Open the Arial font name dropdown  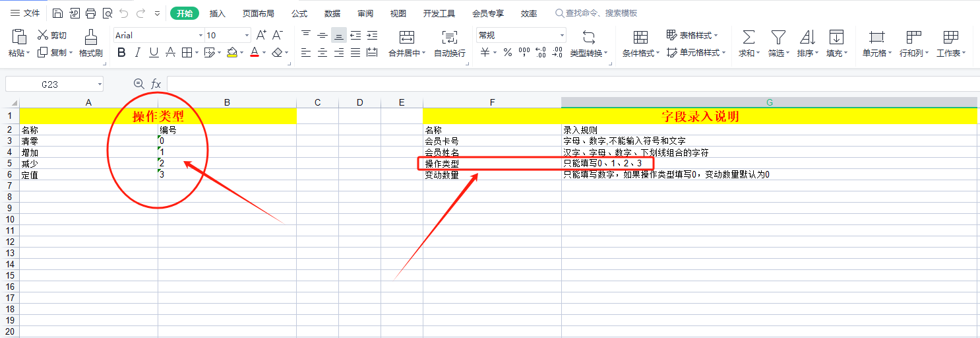[200, 36]
